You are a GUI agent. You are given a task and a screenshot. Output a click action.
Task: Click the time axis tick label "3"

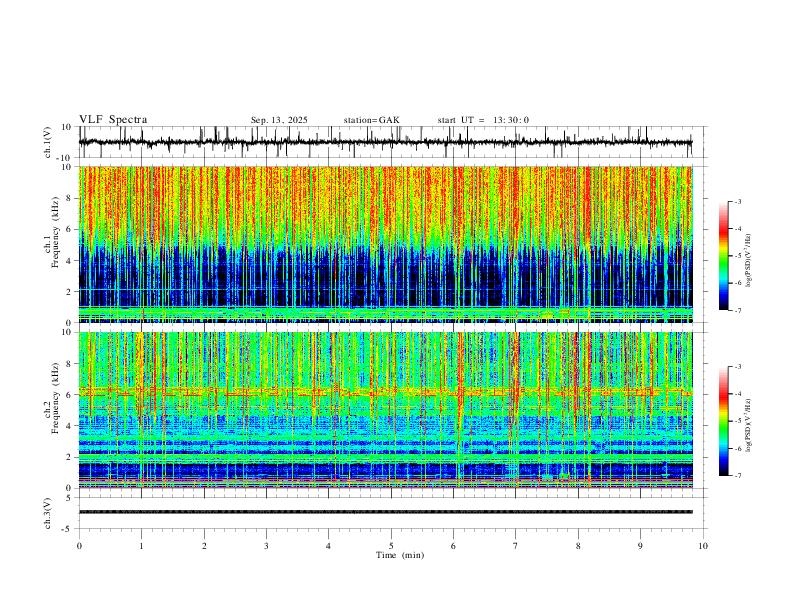(266, 546)
